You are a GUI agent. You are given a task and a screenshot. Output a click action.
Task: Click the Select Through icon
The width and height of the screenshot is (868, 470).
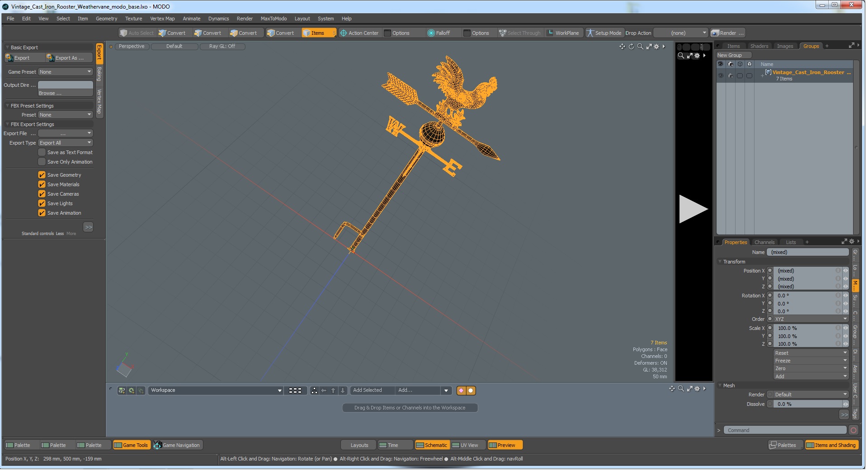coord(502,33)
